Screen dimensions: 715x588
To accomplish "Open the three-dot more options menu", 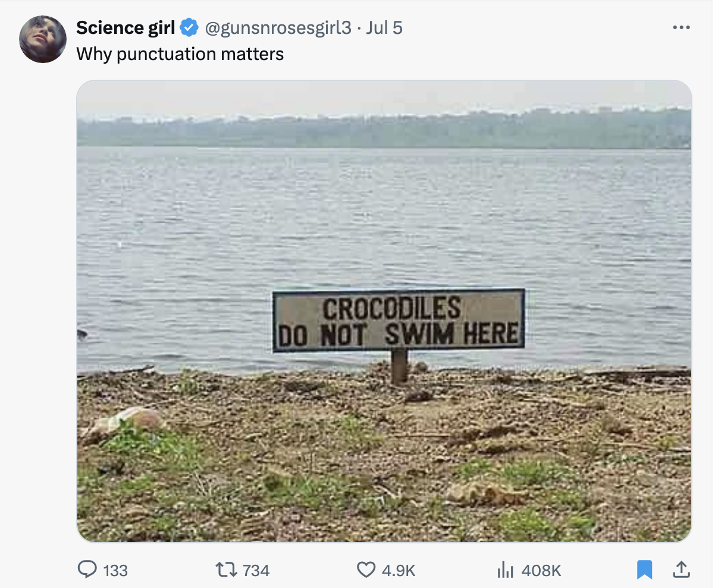I will 680,27.
